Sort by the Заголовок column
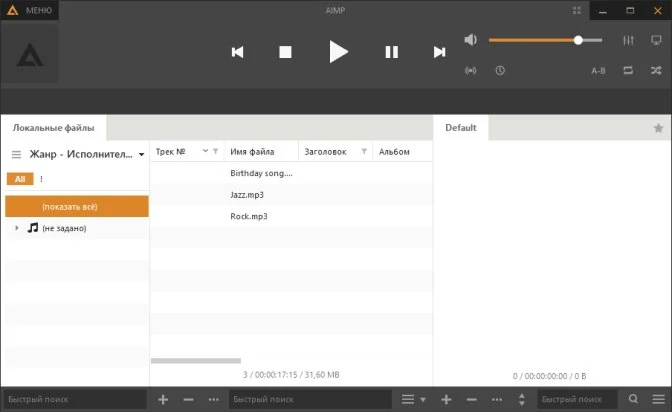This screenshot has width=672, height=412. (x=325, y=152)
